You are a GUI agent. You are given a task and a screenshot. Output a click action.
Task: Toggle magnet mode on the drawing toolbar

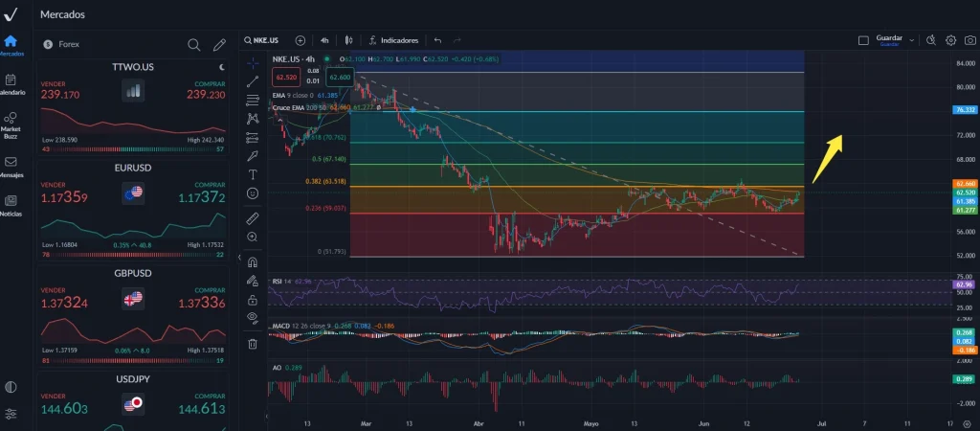click(x=253, y=262)
